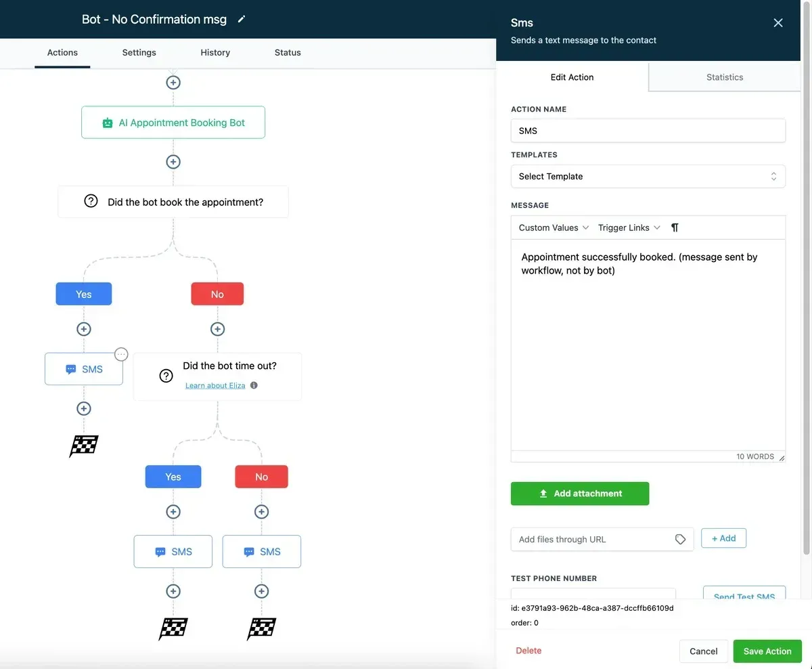Viewport: 812px width, 669px height.
Task: Switch to the Status tab
Action: (x=288, y=53)
